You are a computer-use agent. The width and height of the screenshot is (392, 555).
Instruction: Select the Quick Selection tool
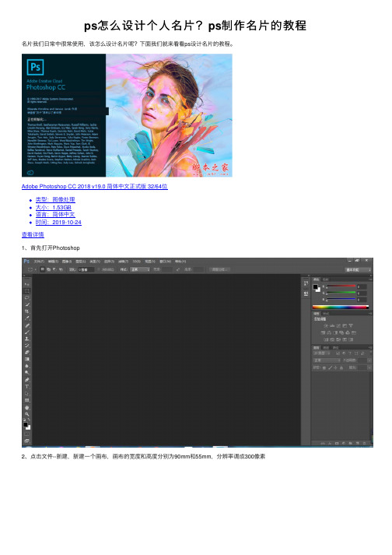point(27,304)
